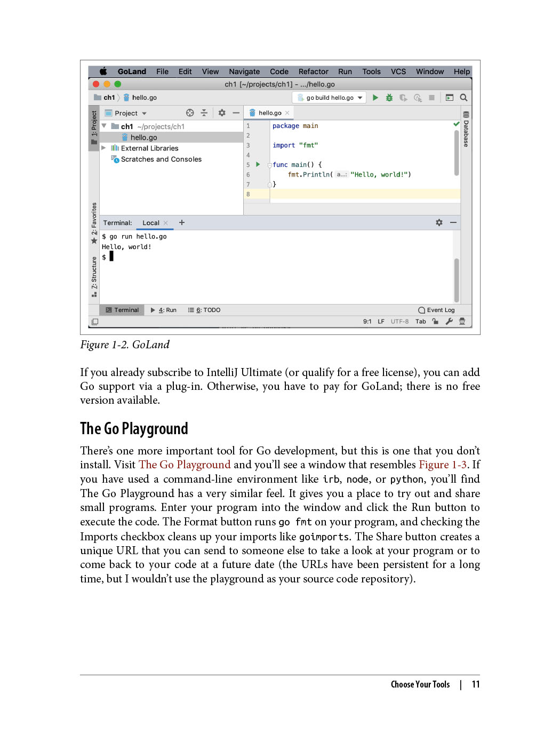
Task: Open the Project view dropdown
Action: tap(126, 113)
